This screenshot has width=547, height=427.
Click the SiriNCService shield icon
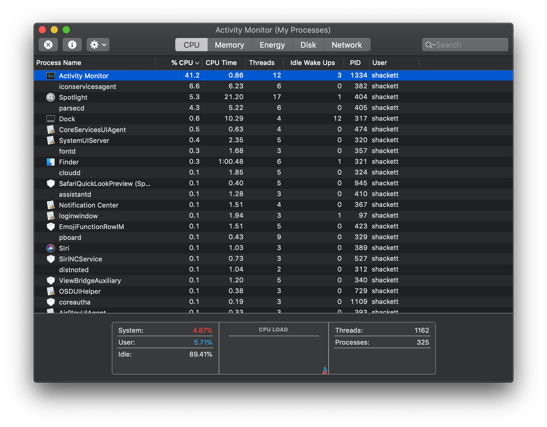coord(51,259)
